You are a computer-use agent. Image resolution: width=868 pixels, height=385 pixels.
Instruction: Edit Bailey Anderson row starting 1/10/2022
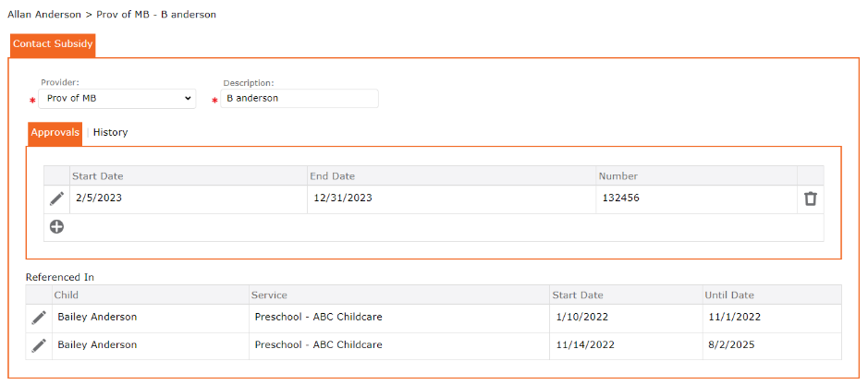pyautogui.click(x=39, y=318)
